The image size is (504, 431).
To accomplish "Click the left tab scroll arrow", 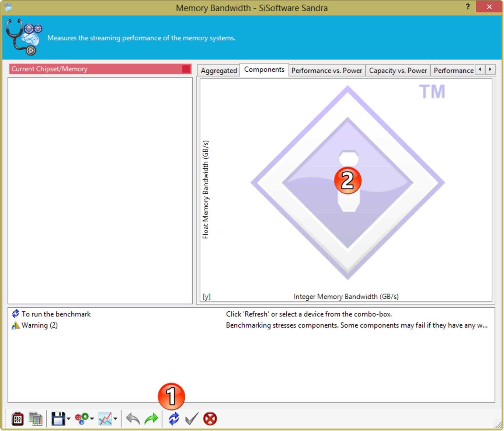I will pyautogui.click(x=480, y=70).
